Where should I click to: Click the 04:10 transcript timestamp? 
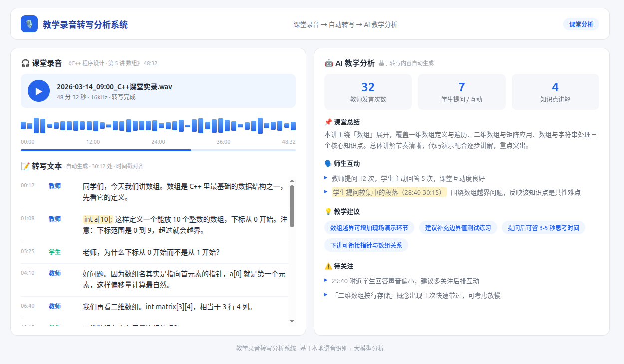click(x=28, y=273)
